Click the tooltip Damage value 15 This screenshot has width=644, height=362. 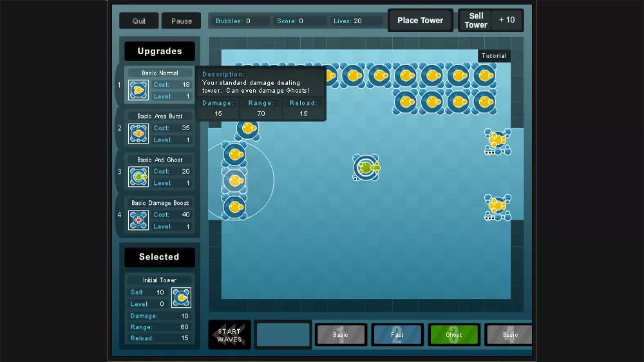click(x=218, y=113)
